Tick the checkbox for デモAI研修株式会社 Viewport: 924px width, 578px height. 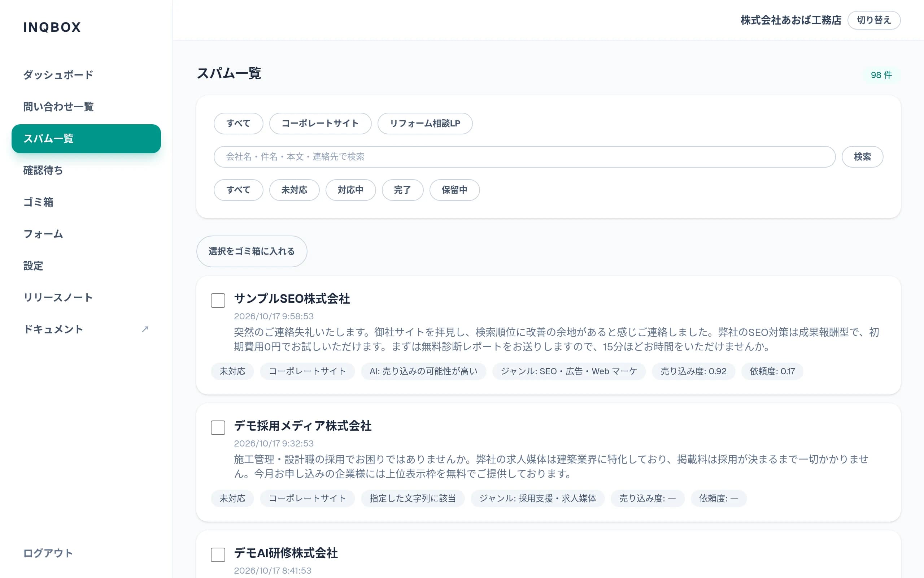218,555
